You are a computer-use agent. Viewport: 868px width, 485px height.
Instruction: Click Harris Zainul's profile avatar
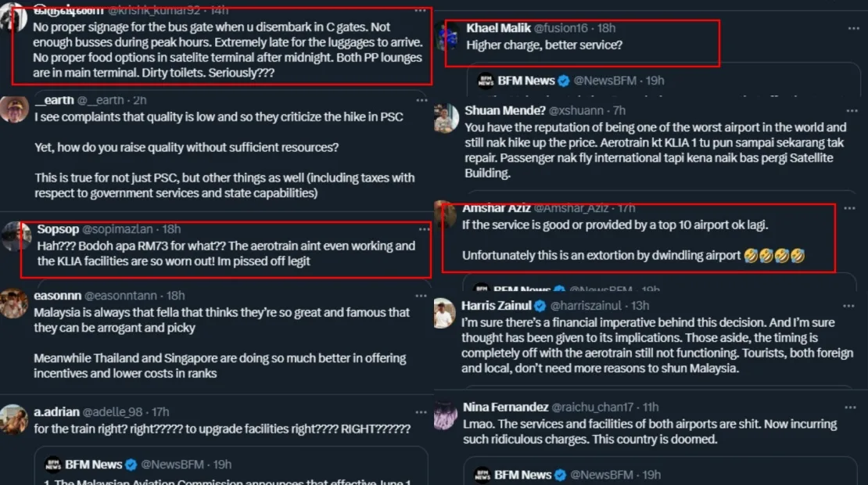[x=444, y=314]
